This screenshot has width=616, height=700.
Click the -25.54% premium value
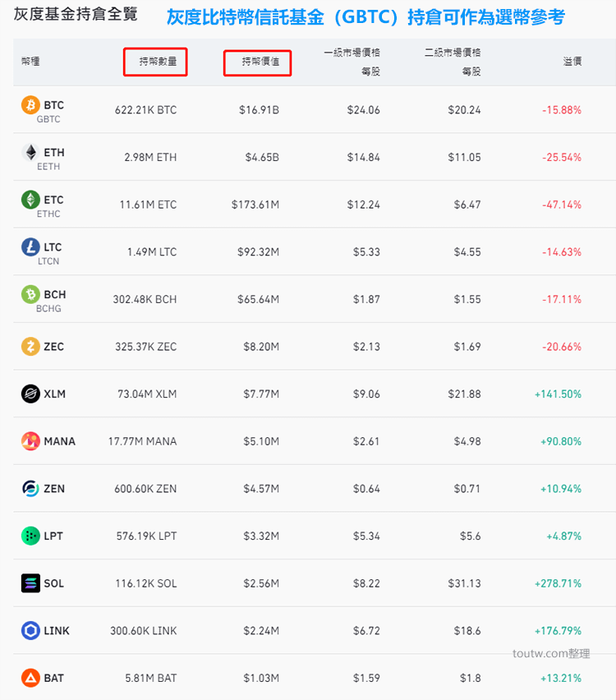(x=562, y=157)
